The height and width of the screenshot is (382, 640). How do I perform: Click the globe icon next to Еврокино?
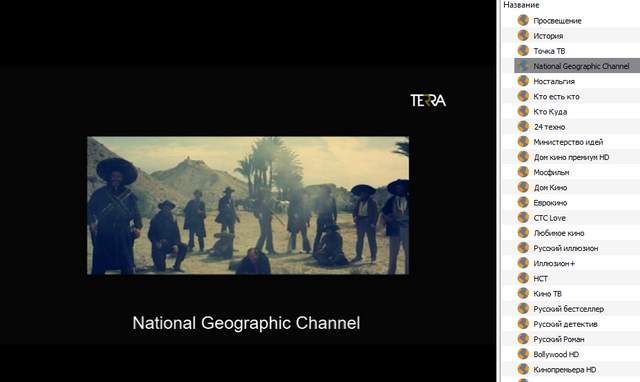[523, 202]
